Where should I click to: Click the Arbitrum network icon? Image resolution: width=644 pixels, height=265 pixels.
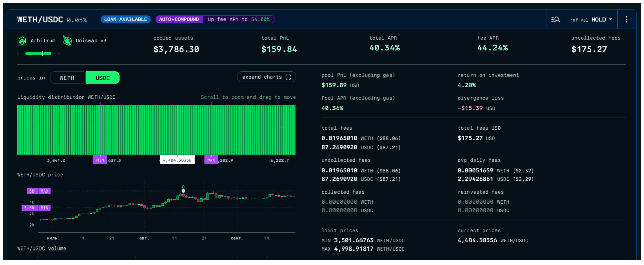click(x=22, y=41)
